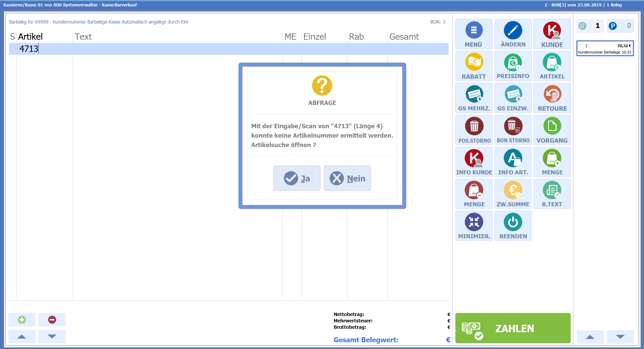Screen dimensions: 644x349
Task: Start a RETOURE return
Action: [552, 95]
